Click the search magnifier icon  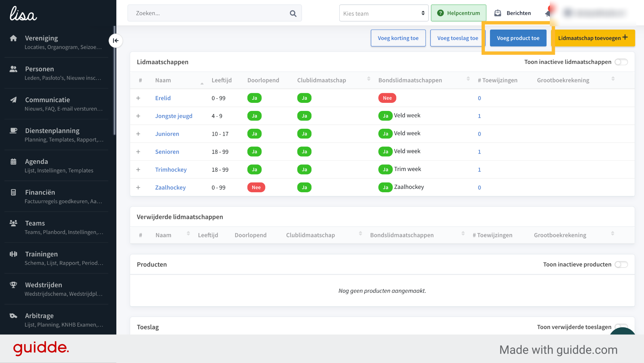pyautogui.click(x=293, y=13)
